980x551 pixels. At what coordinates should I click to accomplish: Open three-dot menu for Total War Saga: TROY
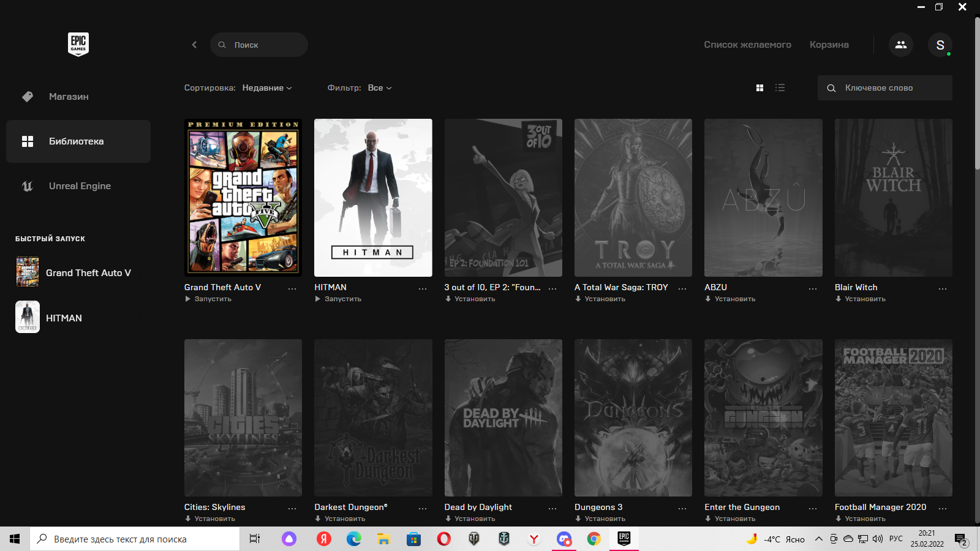[682, 288]
